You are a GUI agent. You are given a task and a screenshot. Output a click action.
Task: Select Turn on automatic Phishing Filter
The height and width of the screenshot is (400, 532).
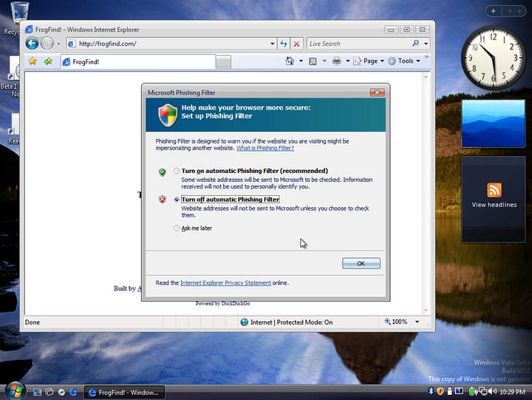point(177,171)
